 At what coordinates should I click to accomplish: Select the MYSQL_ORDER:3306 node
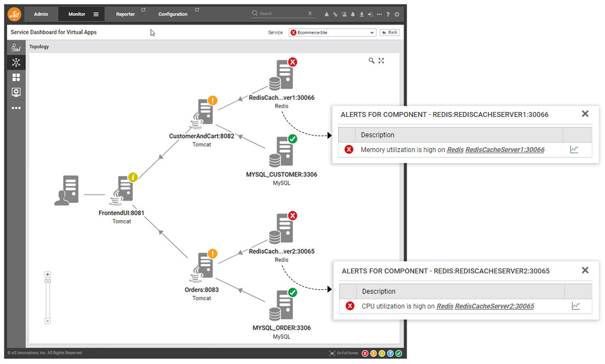click(x=282, y=305)
